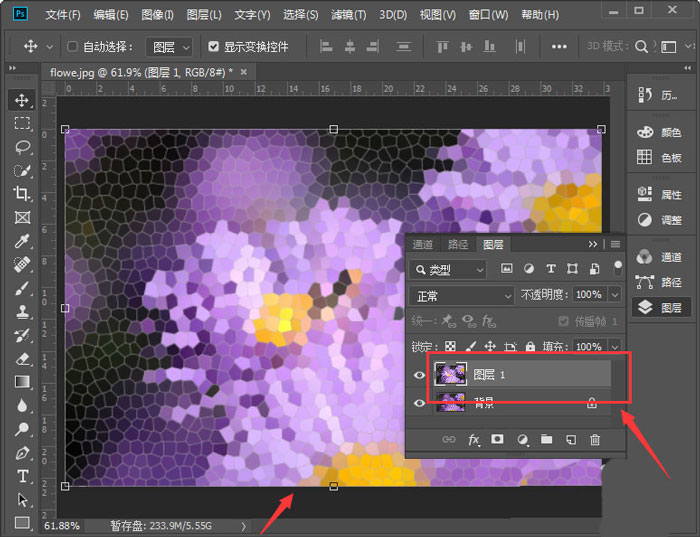Toggle lock all padlock icon
The width and height of the screenshot is (700, 537).
point(530,347)
